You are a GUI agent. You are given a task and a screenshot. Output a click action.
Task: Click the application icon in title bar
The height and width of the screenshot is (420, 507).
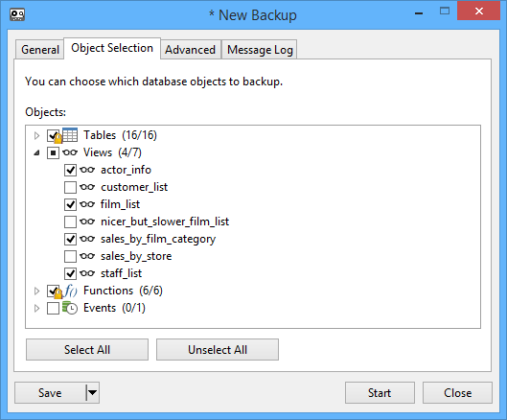(x=17, y=15)
